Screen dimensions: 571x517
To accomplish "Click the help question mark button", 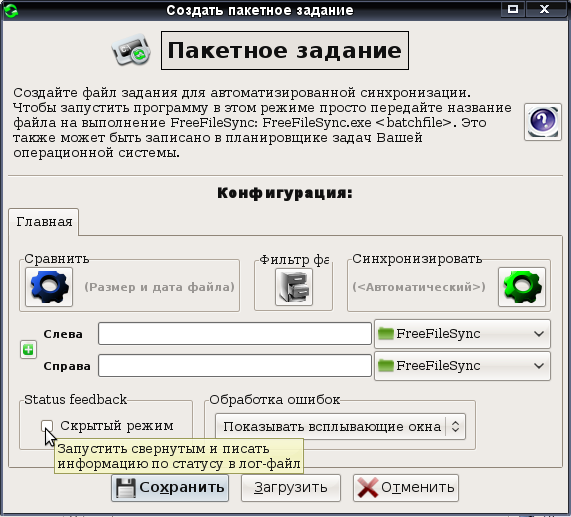I will pos(543,122).
